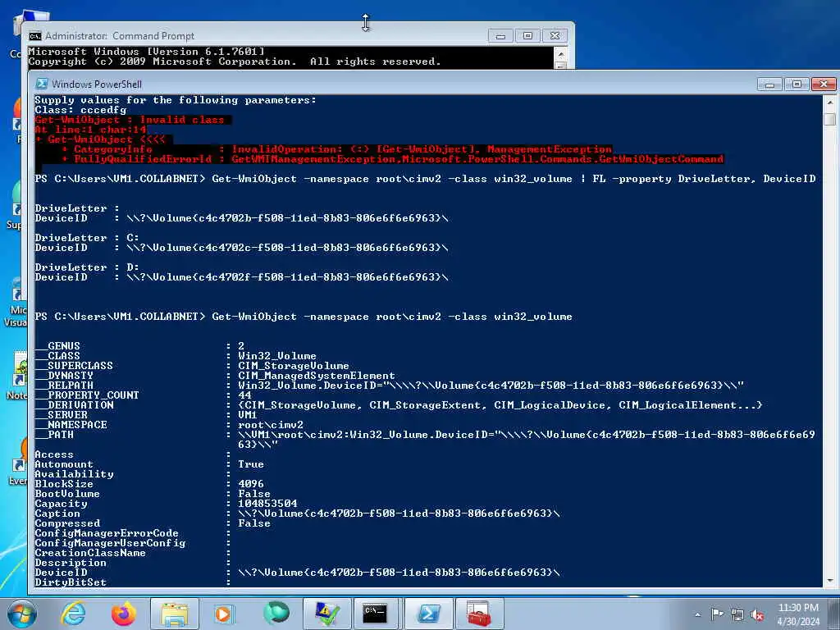
Task: Click the 'Class: cccedfg' line
Action: (x=81, y=110)
